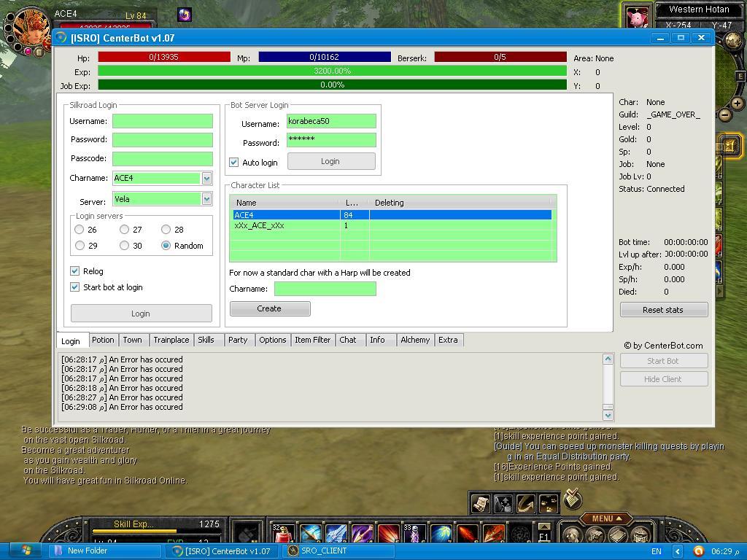Use the purple potion marked 33 in hotbar
Screen dimensions: 747x560
click(414, 534)
